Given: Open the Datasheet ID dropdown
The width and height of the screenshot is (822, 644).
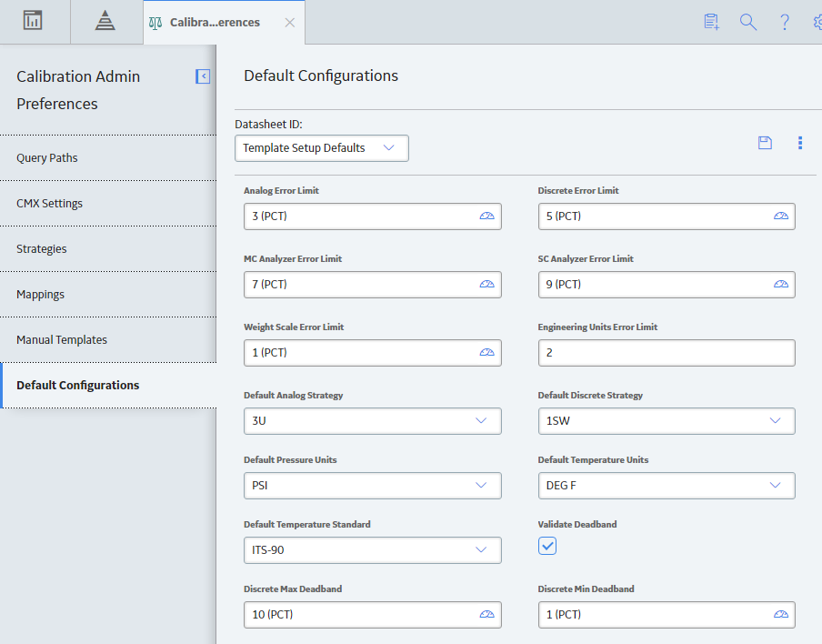Looking at the screenshot, I should click(322, 148).
